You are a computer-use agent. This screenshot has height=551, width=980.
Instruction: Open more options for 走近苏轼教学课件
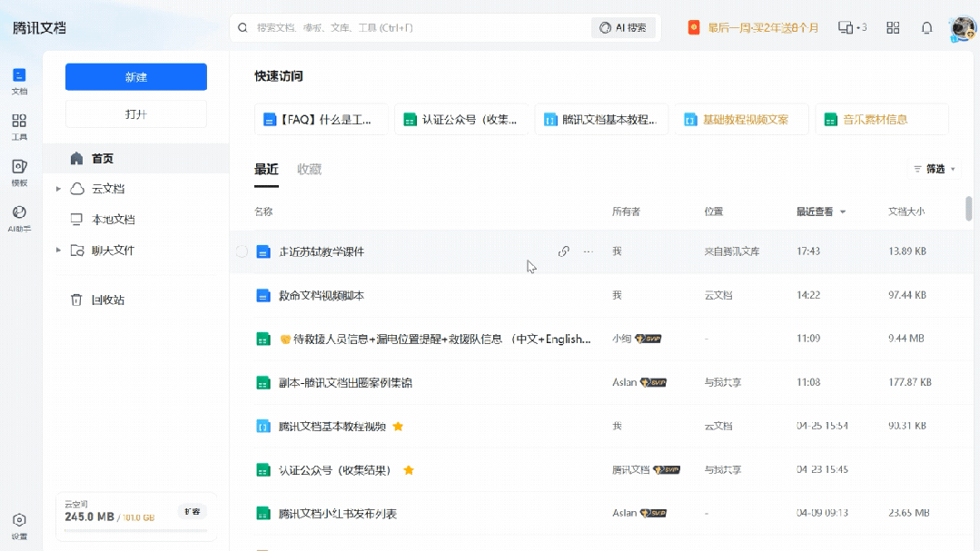click(x=588, y=251)
